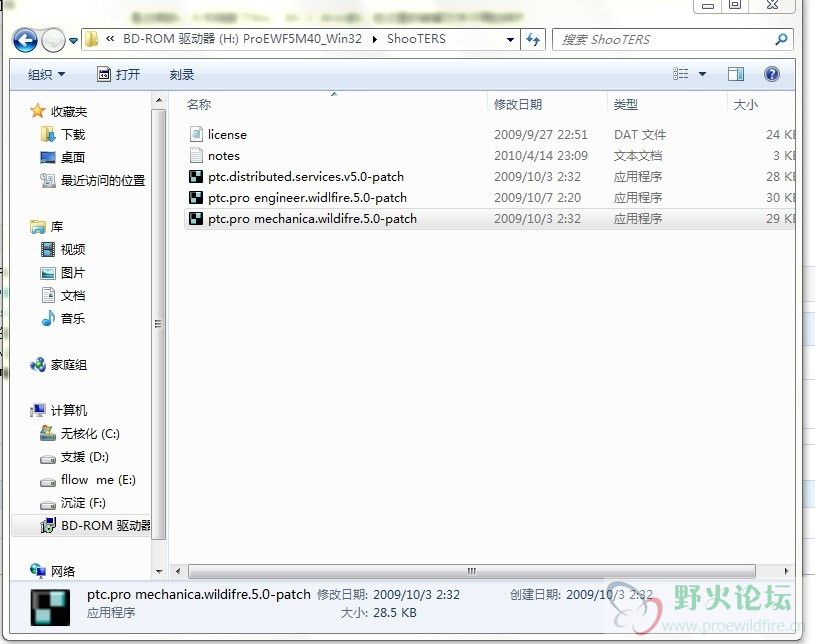Screen dimensions: 815x644
Task: Select ptc.pro mechanica.wildifre.5.0-patch application icon
Action: pyautogui.click(x=195, y=219)
